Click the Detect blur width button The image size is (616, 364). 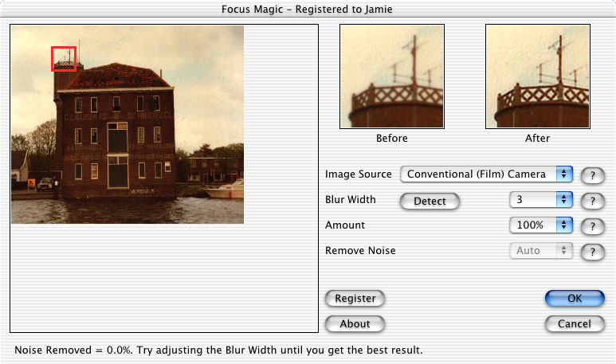coord(430,201)
